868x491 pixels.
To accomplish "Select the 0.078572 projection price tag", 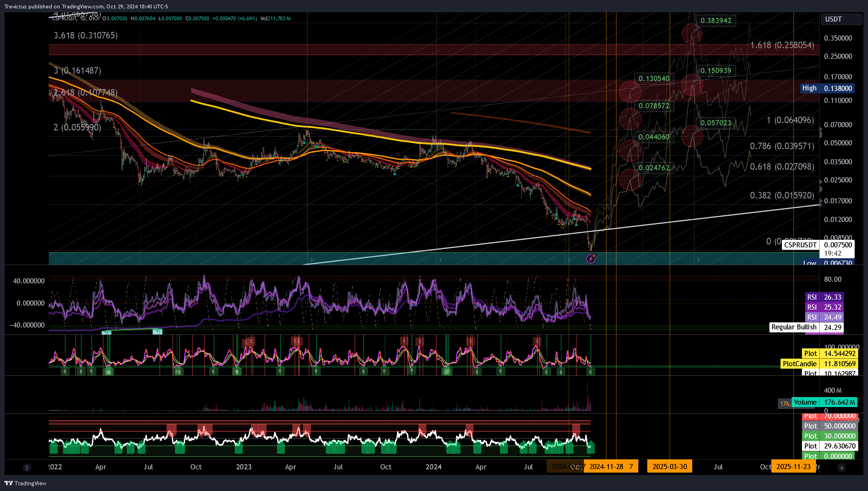I will (x=654, y=106).
